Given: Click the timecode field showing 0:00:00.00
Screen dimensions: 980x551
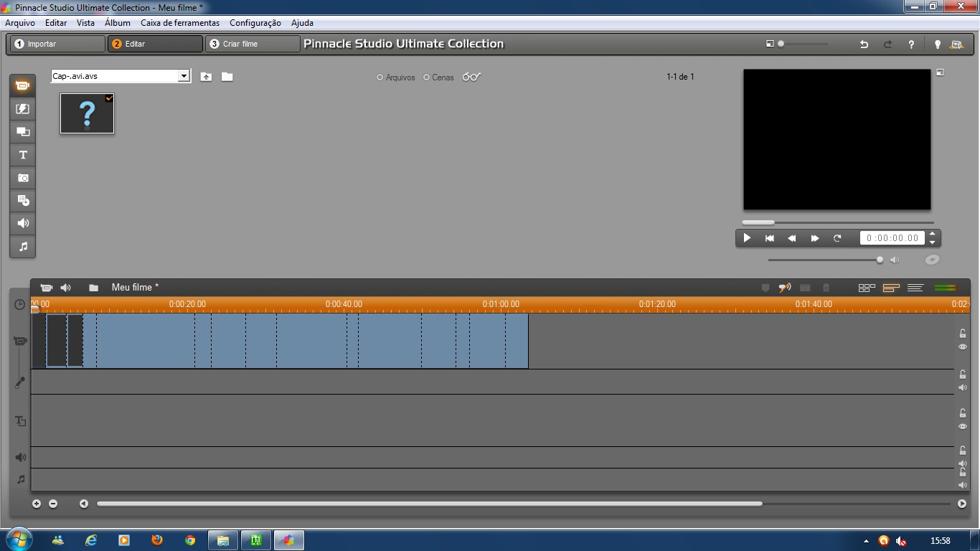Looking at the screenshot, I should coord(892,238).
